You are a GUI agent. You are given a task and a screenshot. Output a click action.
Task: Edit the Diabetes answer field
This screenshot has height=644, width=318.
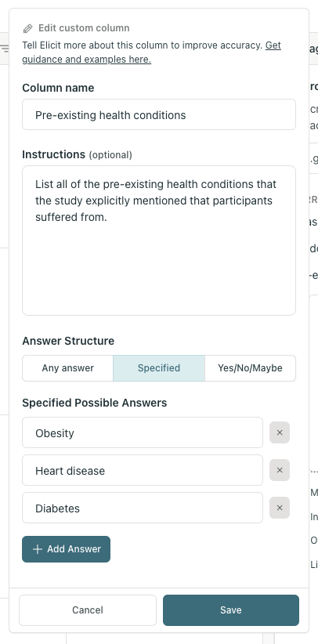pyautogui.click(x=143, y=508)
